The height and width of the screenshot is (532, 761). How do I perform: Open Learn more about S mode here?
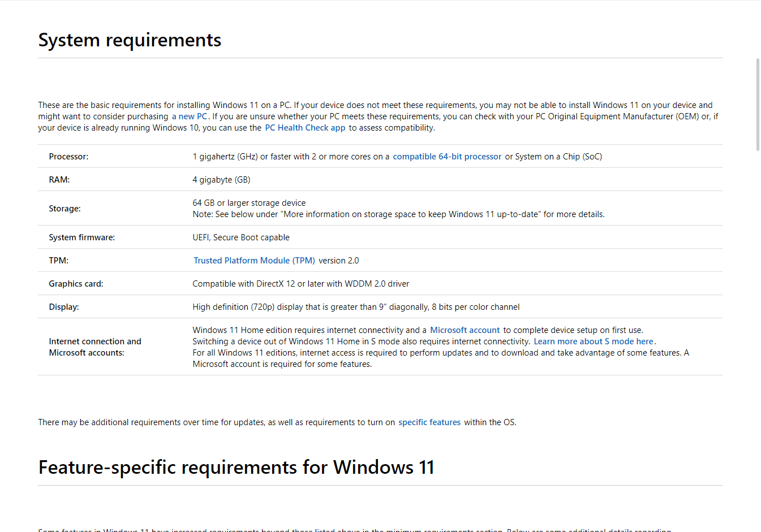pos(594,341)
